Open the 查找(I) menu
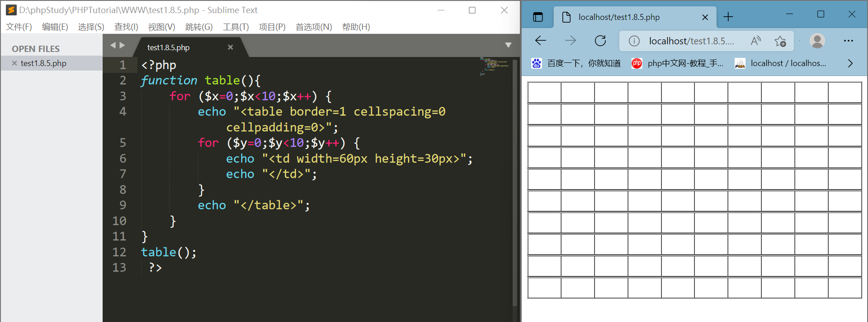 pos(126,27)
